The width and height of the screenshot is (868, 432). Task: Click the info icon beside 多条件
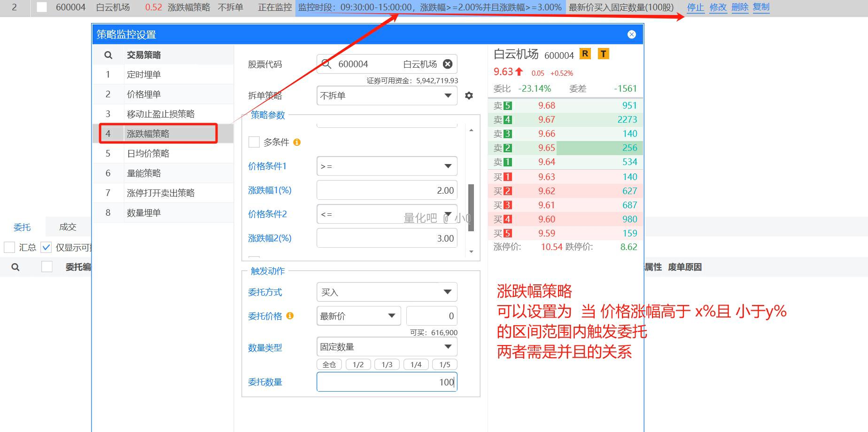tap(297, 142)
